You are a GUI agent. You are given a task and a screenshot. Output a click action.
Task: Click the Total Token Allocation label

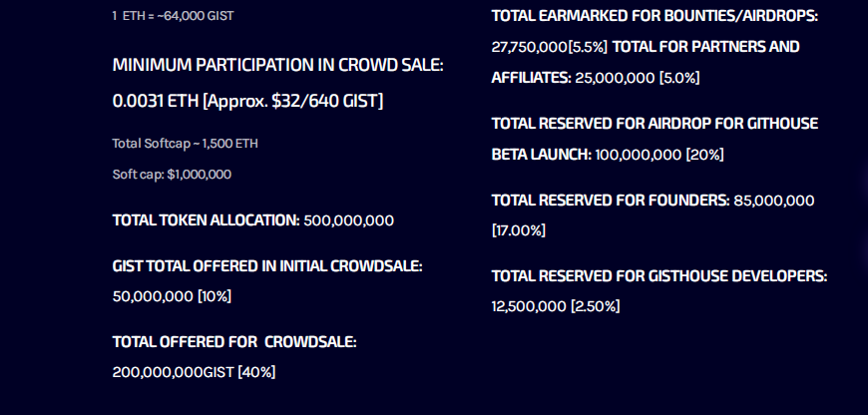[206, 220]
